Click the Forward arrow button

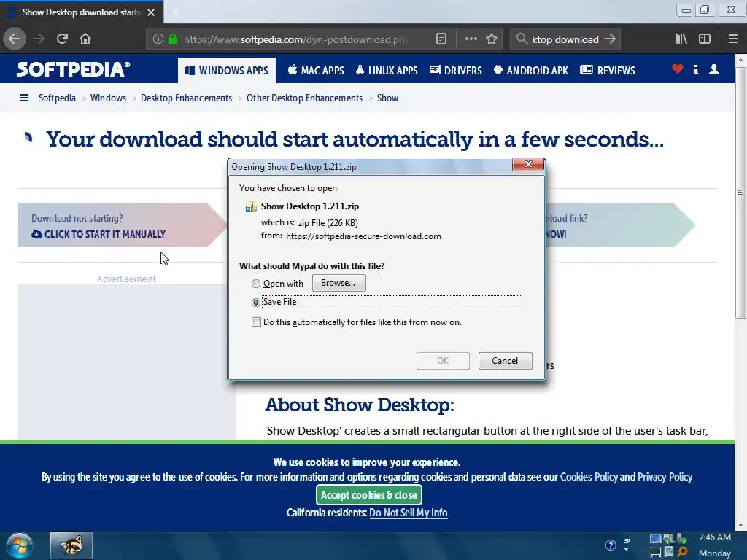(39, 39)
